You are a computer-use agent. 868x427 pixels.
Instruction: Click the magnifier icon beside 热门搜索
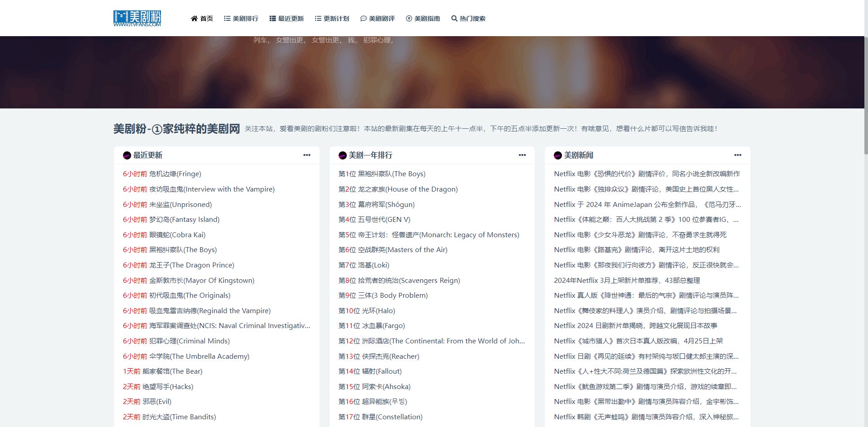click(x=454, y=19)
